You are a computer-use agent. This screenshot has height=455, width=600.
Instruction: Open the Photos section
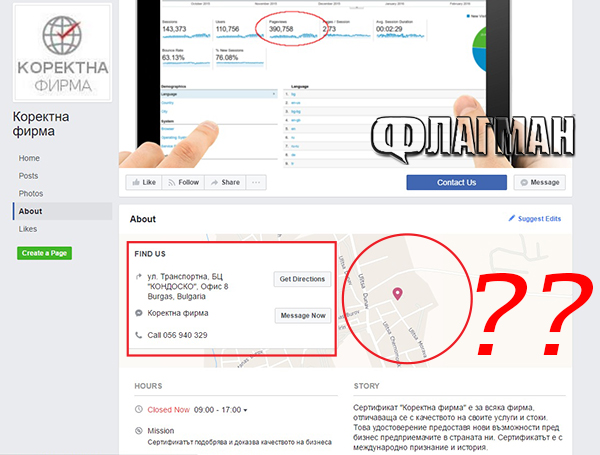pos(31,194)
